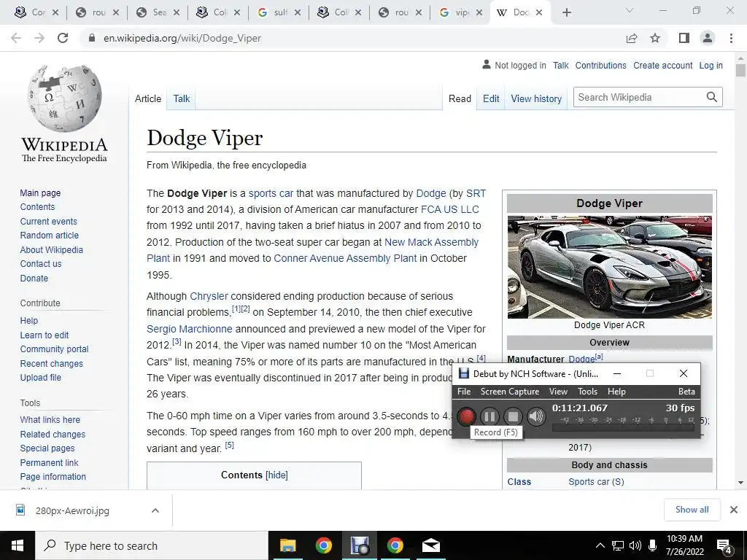Stop the Debut recording
Viewport: 747px width, 560px height.
(513, 416)
